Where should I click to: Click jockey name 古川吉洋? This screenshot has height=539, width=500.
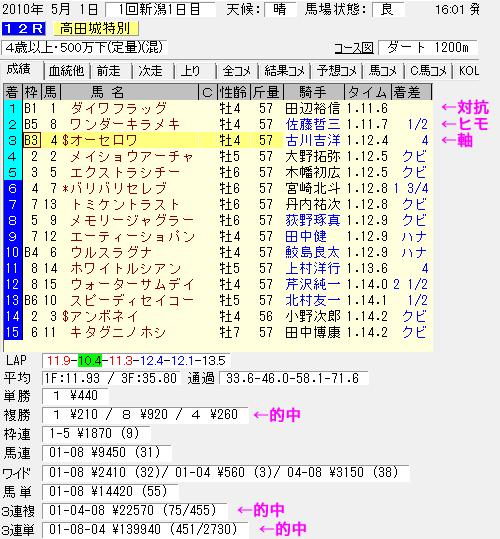[313, 140]
